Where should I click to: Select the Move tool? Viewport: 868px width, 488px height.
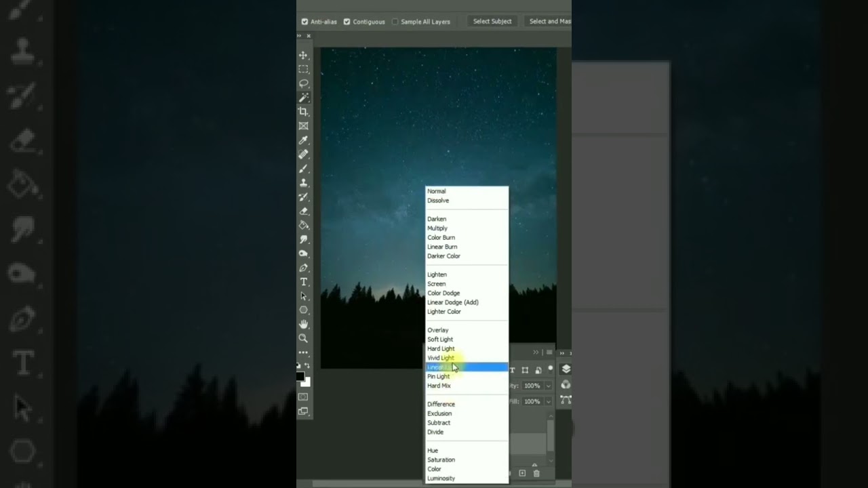pos(303,55)
